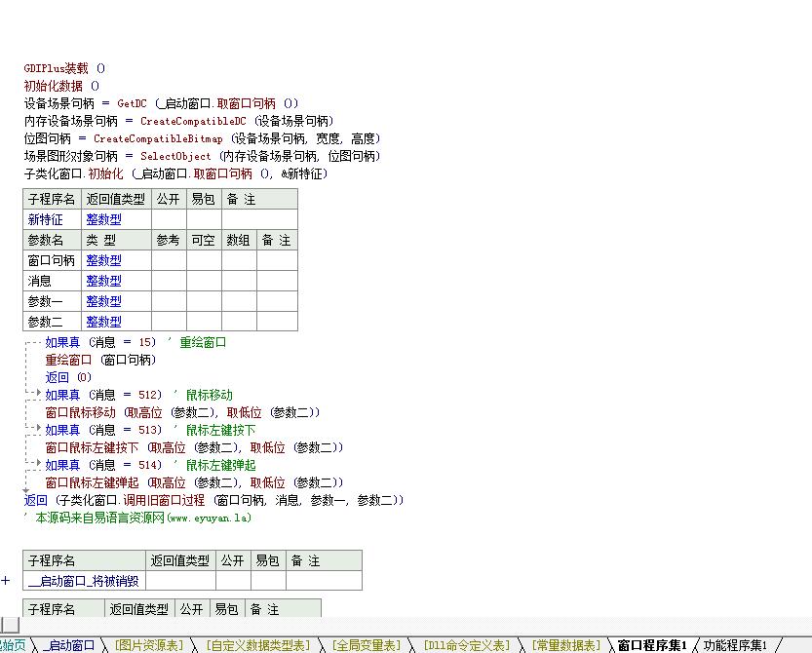Toggle the 公开 cell of 新特征 row

pyautogui.click(x=169, y=219)
